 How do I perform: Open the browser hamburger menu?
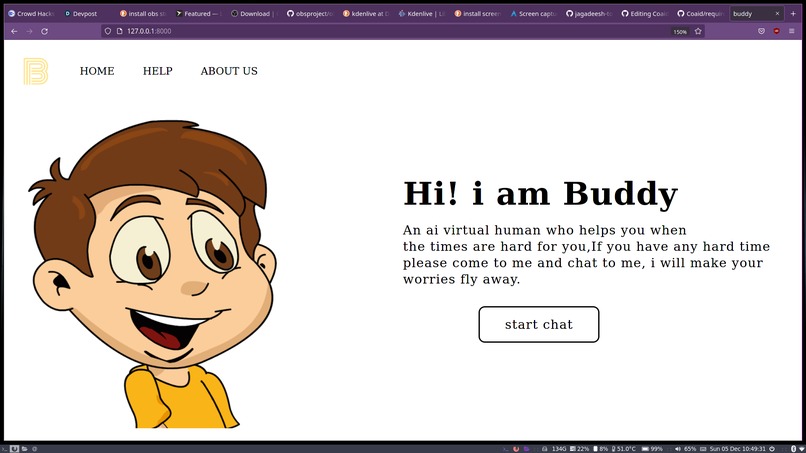coord(792,31)
